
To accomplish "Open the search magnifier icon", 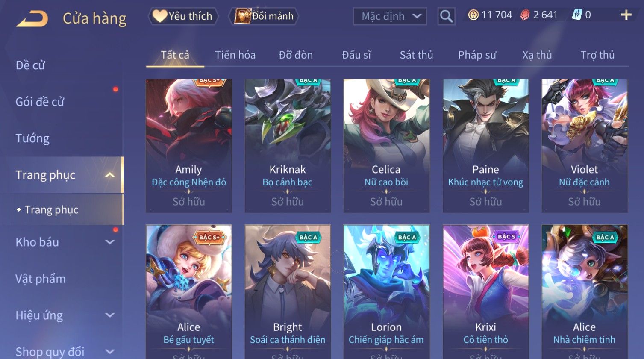I will click(446, 16).
